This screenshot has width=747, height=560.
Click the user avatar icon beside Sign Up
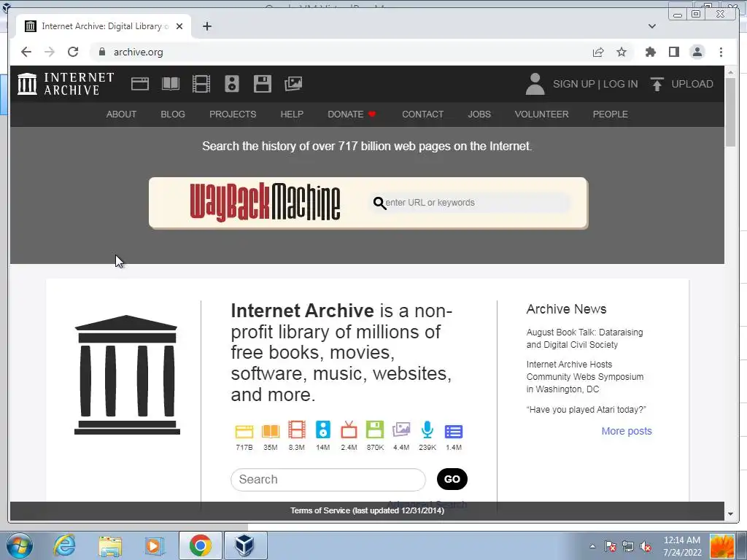[x=535, y=84]
